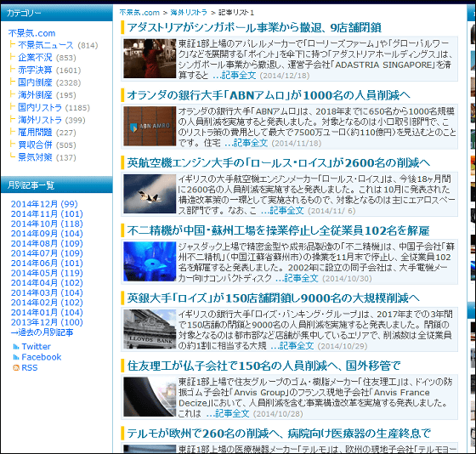476x454 pixels.
Task: Read full 不二精機 article via 記事全文
Action: coord(297,279)
